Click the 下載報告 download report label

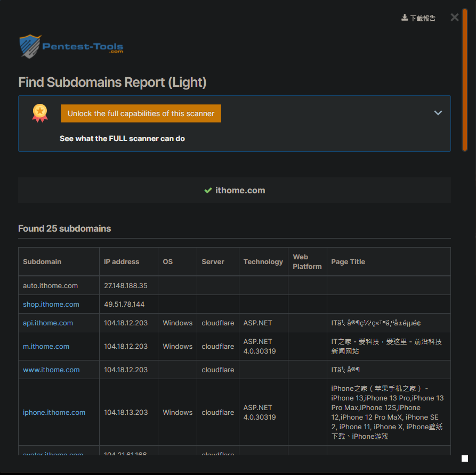click(x=423, y=18)
